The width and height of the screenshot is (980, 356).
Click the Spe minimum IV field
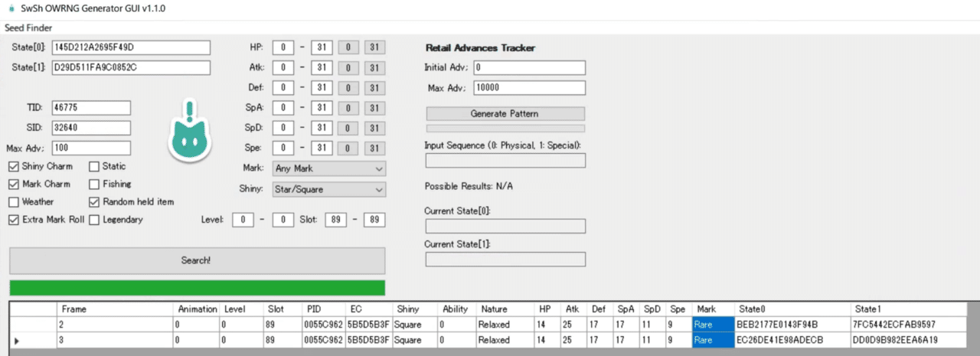point(283,147)
